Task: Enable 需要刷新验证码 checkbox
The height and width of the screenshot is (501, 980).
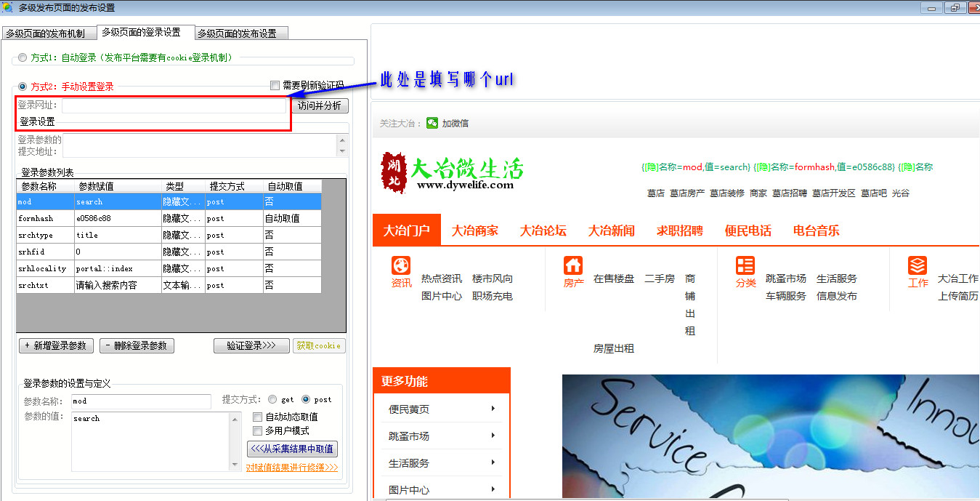Action: click(x=275, y=86)
